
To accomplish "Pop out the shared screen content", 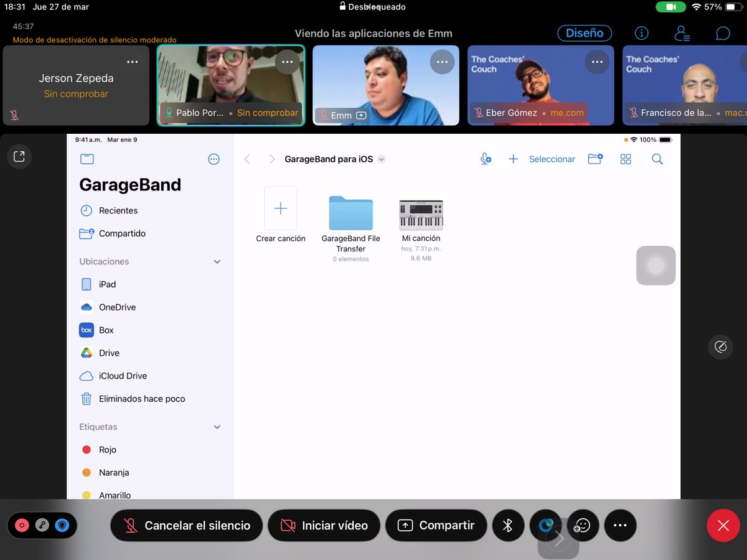I will click(19, 157).
